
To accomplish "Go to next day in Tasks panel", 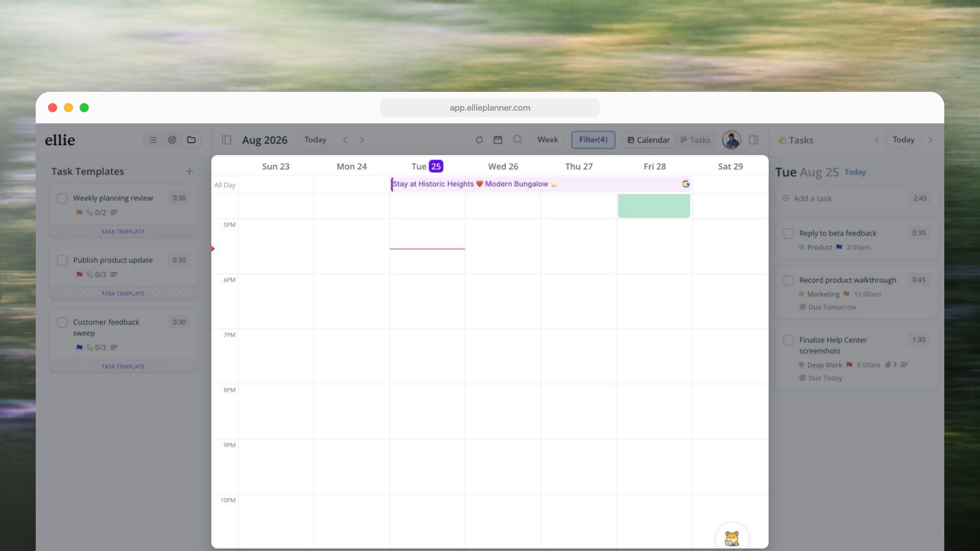I will click(930, 140).
